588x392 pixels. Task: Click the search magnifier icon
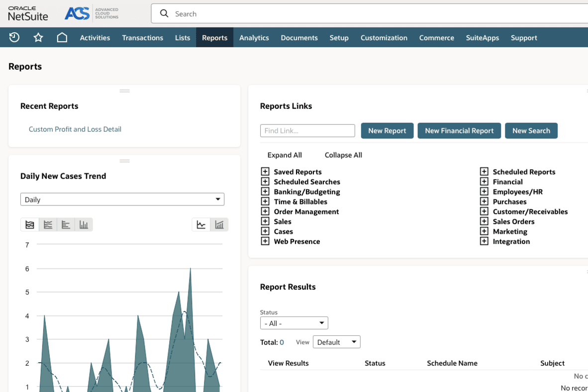(x=164, y=13)
